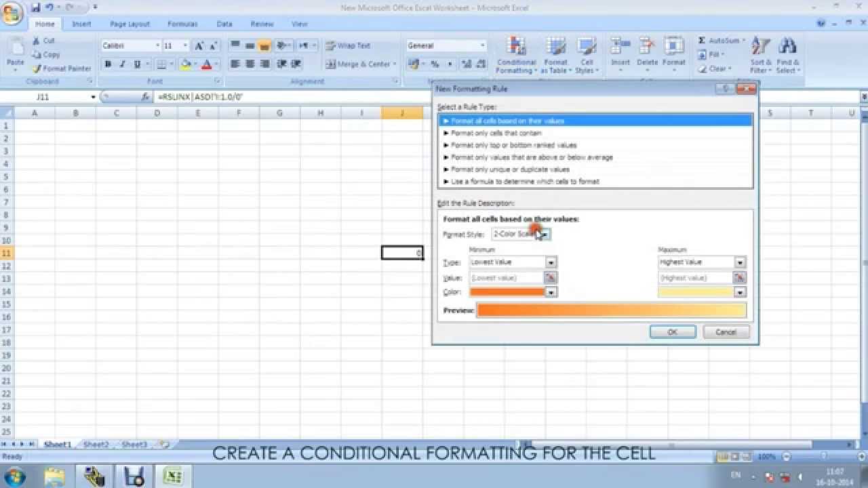The image size is (868, 488).
Task: Toggle Italic formatting
Action: [x=122, y=64]
